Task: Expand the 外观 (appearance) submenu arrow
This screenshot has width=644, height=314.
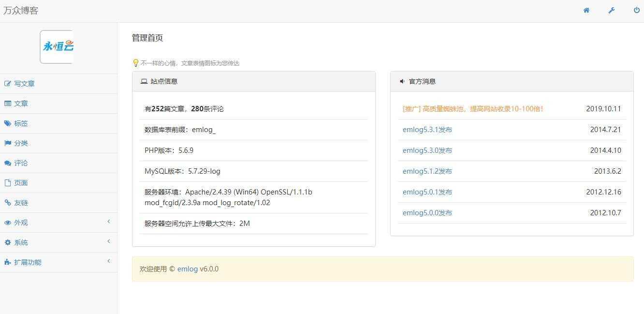Action: coord(108,222)
